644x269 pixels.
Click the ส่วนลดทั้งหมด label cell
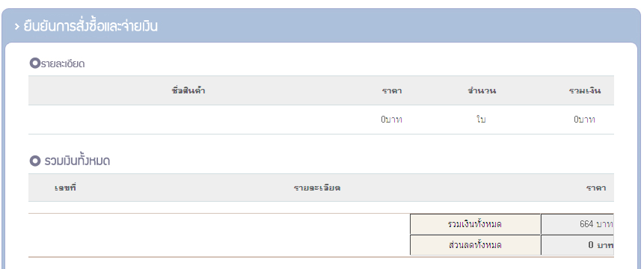(475, 245)
